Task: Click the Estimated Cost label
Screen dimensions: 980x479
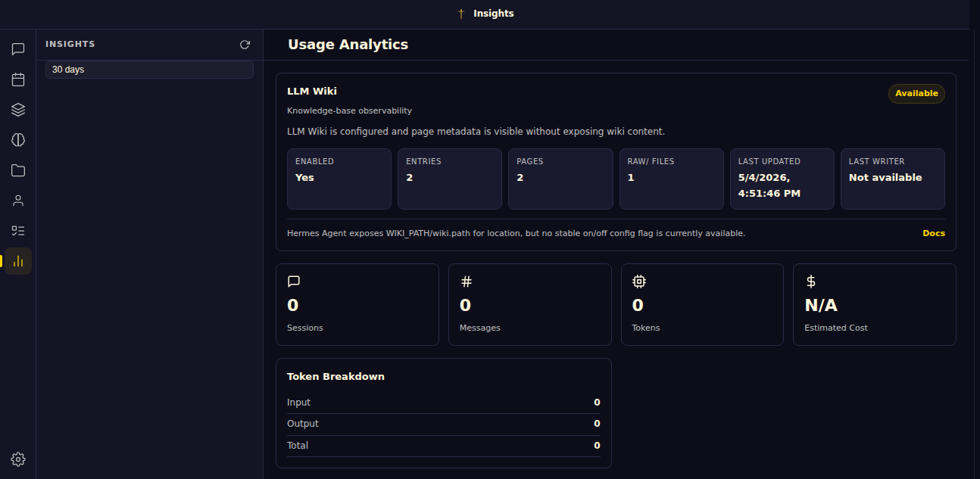Action: point(836,328)
